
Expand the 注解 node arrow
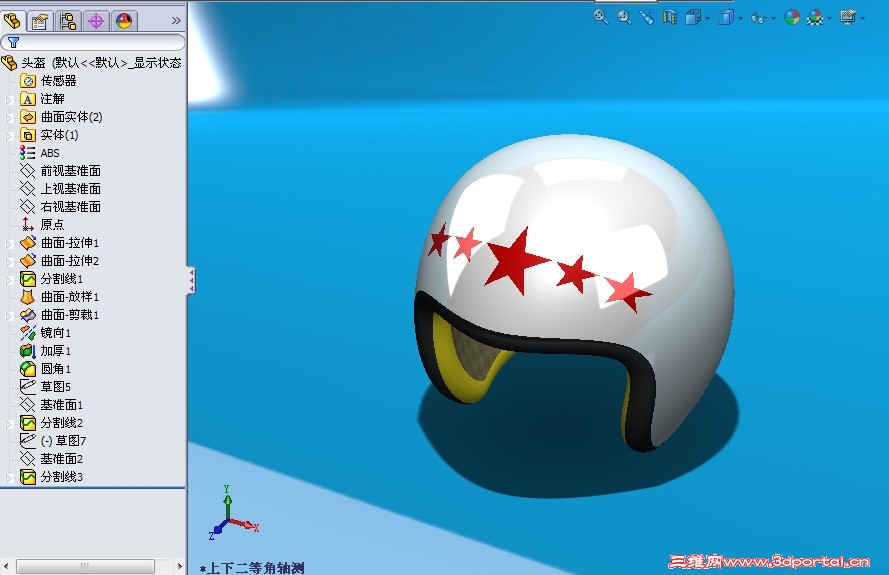(x=9, y=100)
